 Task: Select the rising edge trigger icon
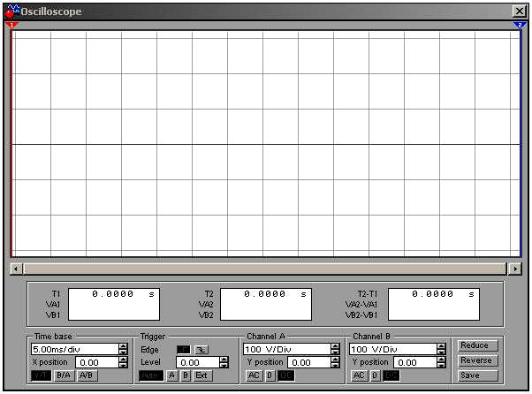(x=184, y=349)
